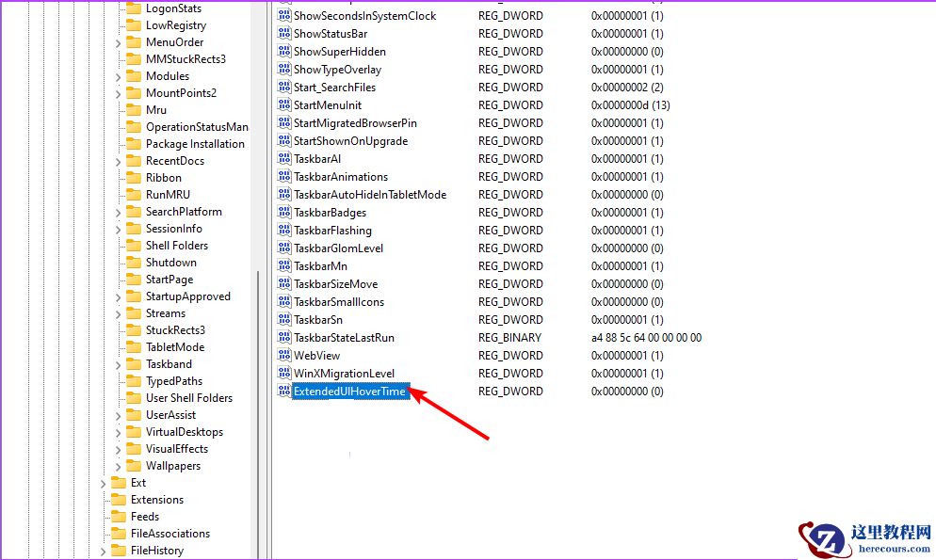Click the TaskbarSizeMove DWORD icon

tap(284, 284)
